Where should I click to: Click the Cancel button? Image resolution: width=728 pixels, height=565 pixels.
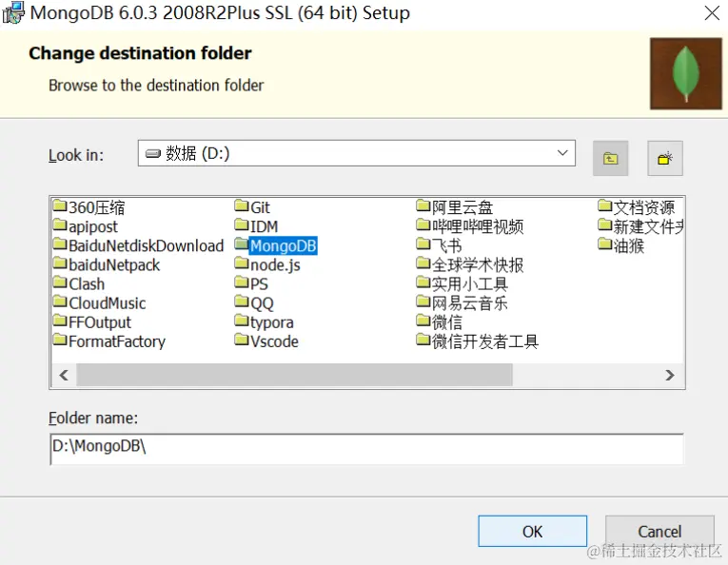click(x=659, y=531)
